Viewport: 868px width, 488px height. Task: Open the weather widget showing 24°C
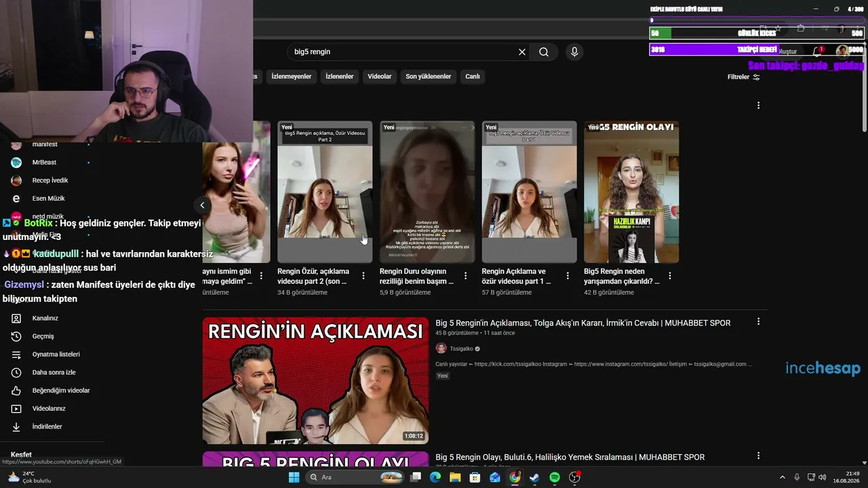coord(30,477)
